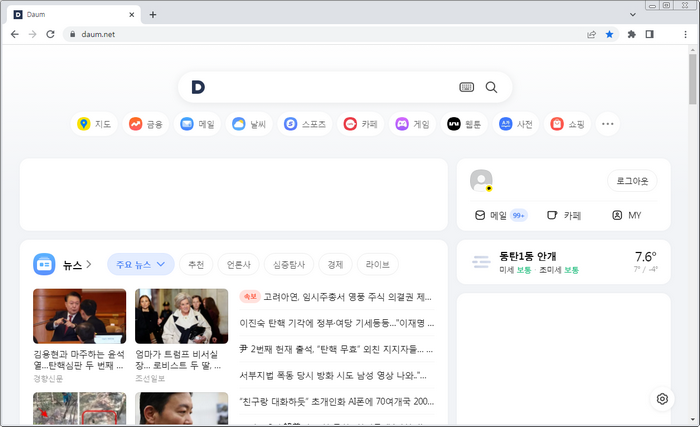Expand the 주요 뉴스 dropdown
The height and width of the screenshot is (427, 700).
click(x=141, y=264)
